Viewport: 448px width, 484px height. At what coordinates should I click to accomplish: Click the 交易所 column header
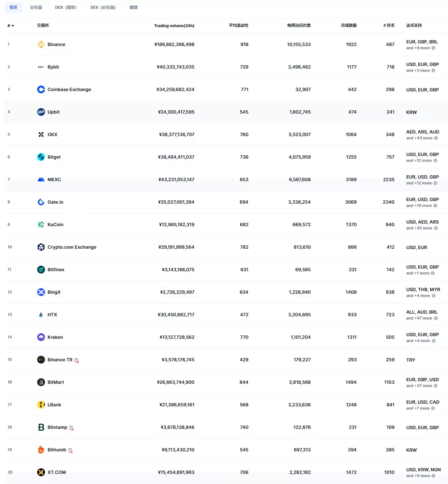coord(43,25)
